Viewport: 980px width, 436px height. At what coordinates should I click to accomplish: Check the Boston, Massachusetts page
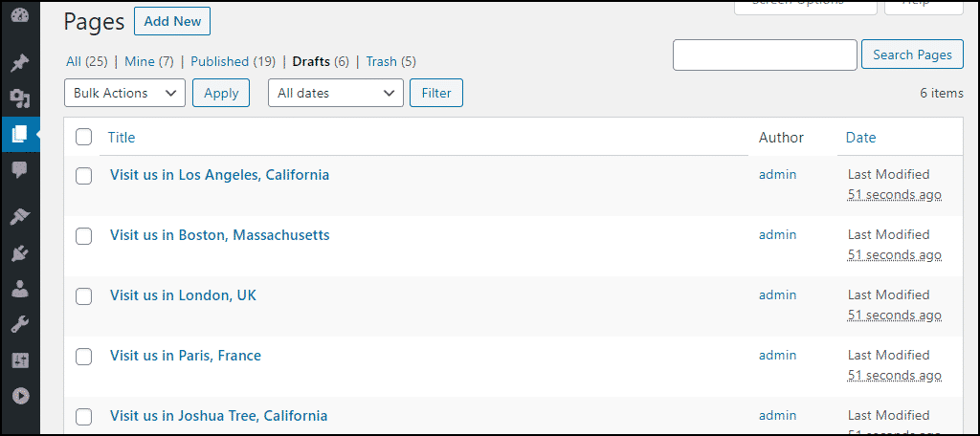(x=84, y=236)
